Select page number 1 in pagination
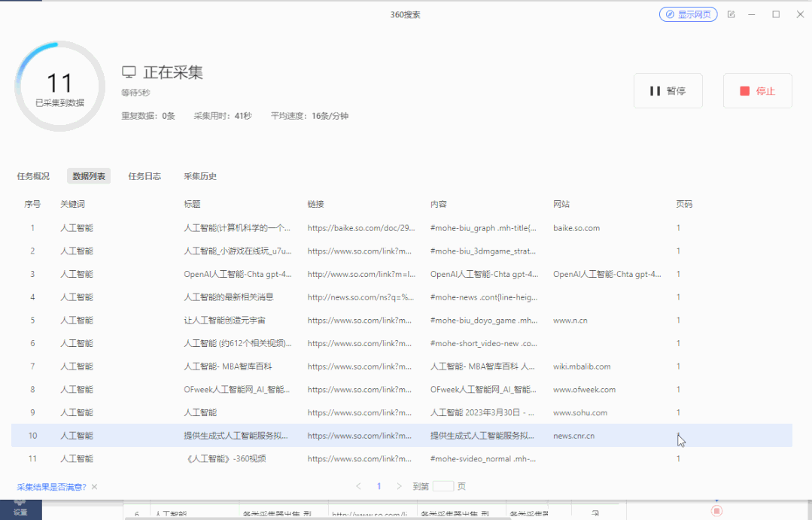 [379, 486]
